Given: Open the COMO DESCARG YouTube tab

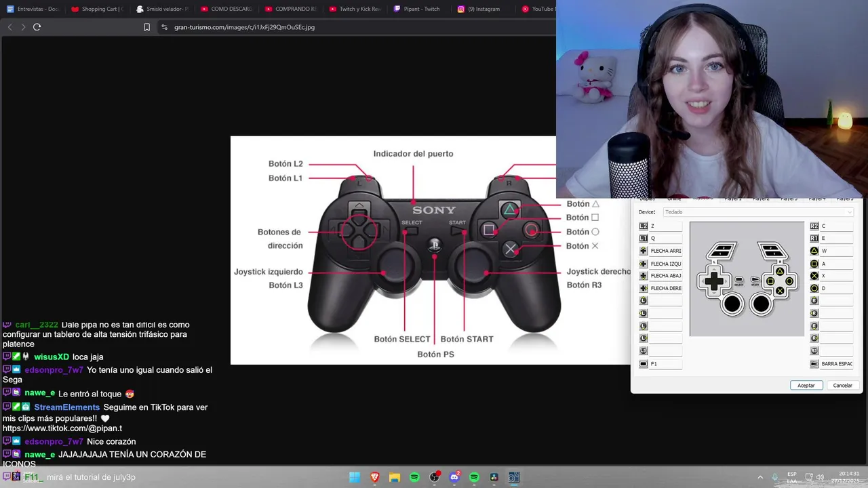Looking at the screenshot, I should click(226, 9).
